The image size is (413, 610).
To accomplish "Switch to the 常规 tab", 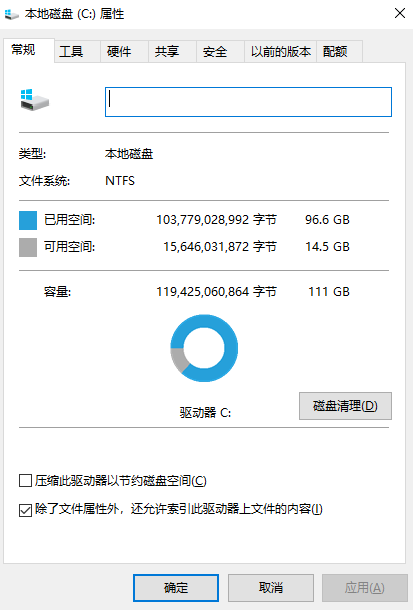I will tap(28, 50).
